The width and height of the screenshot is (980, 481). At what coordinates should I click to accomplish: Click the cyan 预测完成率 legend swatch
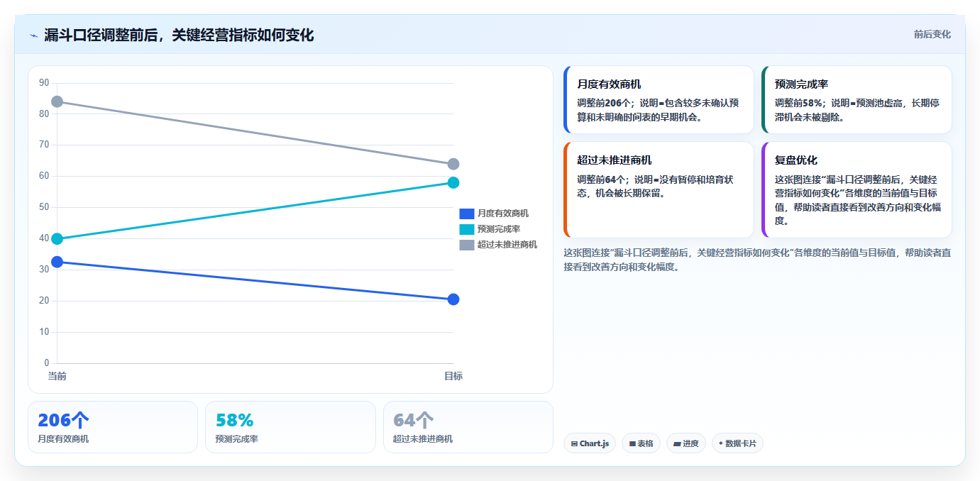point(467,229)
